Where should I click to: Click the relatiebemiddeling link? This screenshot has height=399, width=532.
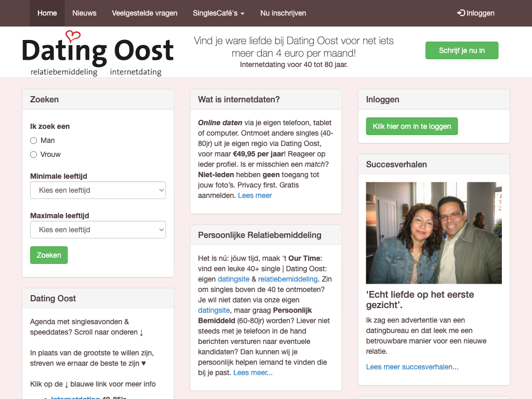tap(288, 279)
